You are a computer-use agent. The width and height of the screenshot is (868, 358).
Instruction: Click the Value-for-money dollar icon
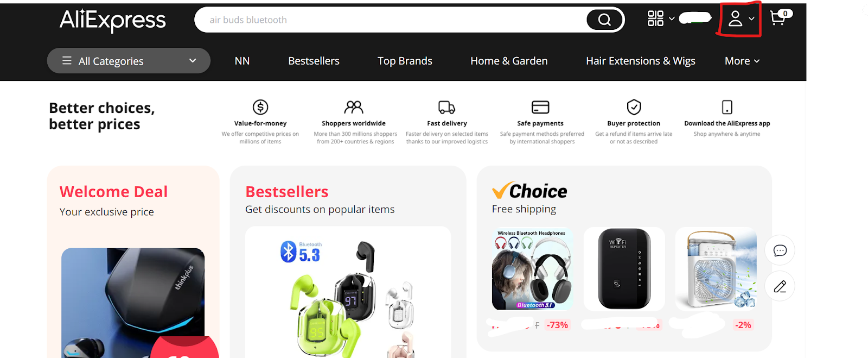coord(260,107)
